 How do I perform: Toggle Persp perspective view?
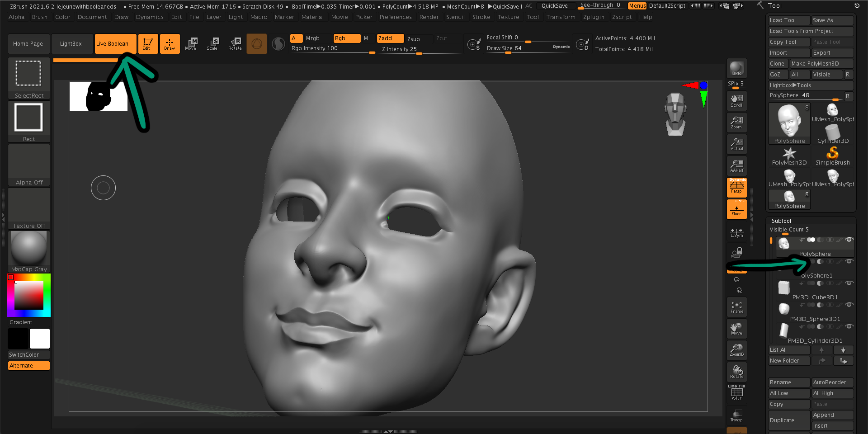tap(736, 187)
